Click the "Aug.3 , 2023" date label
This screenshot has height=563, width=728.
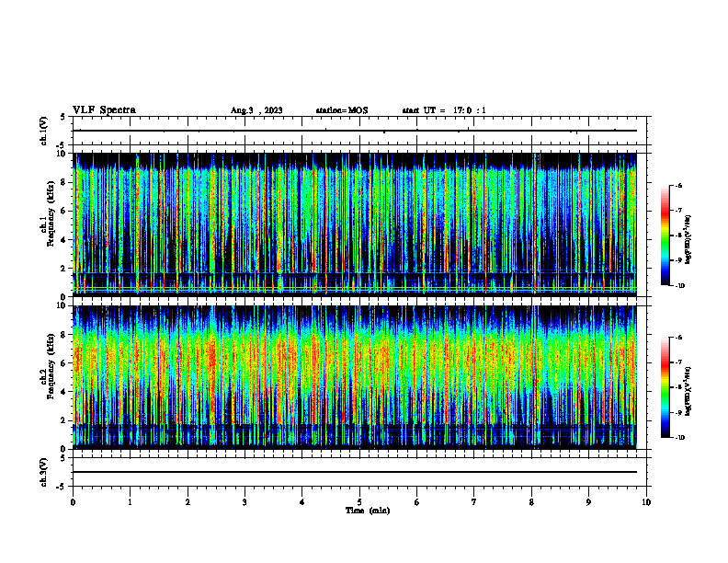click(256, 110)
